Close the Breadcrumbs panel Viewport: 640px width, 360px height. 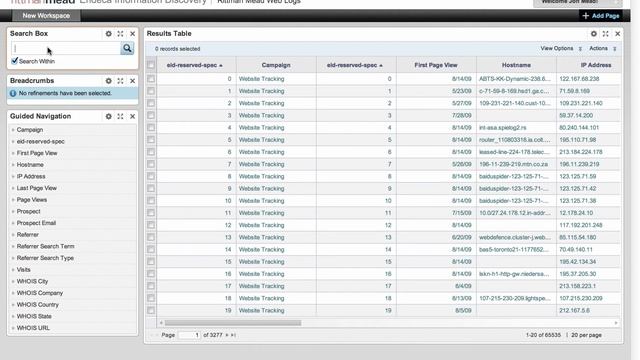click(x=133, y=81)
